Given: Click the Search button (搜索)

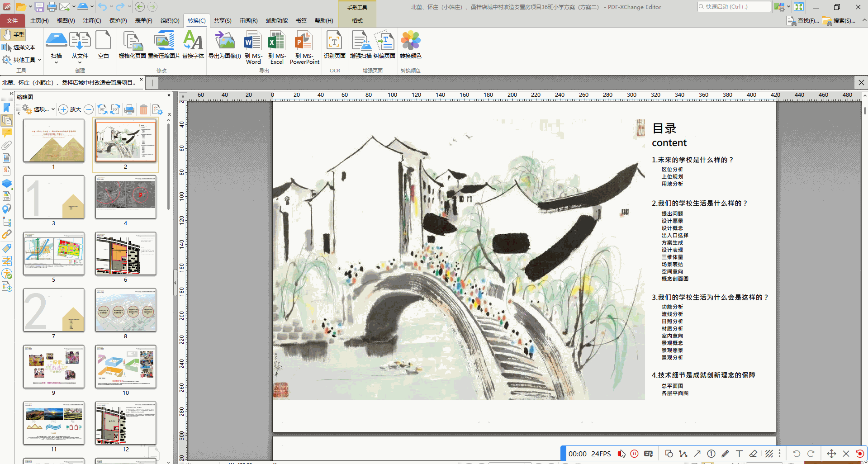Looking at the screenshot, I should point(839,21).
